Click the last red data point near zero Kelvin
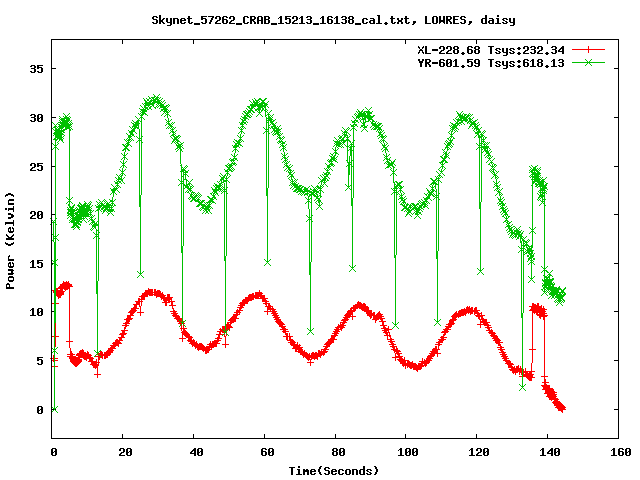The width and height of the screenshot is (640, 480). 562,408
